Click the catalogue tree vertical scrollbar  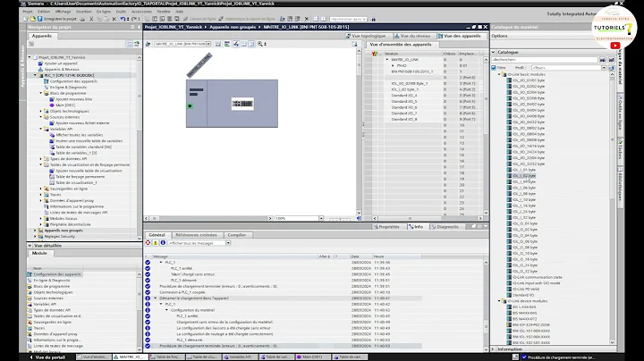(x=612, y=208)
